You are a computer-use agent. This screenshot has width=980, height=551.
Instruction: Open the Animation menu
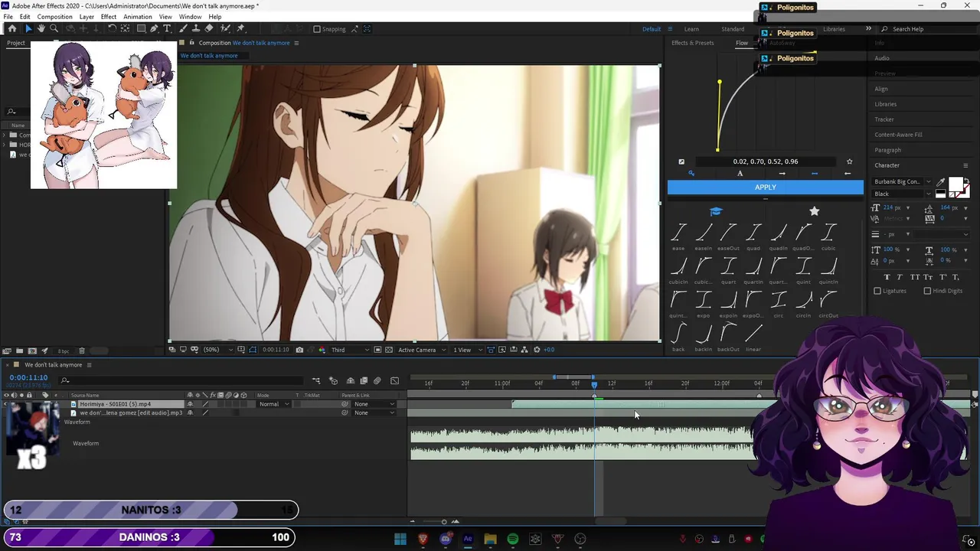tap(137, 17)
